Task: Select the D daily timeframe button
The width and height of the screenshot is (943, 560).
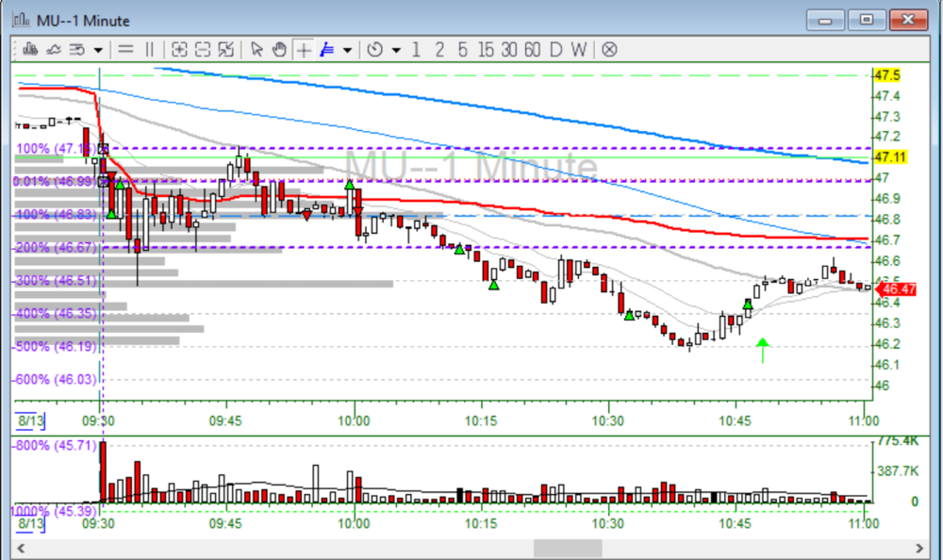Action: pyautogui.click(x=555, y=49)
